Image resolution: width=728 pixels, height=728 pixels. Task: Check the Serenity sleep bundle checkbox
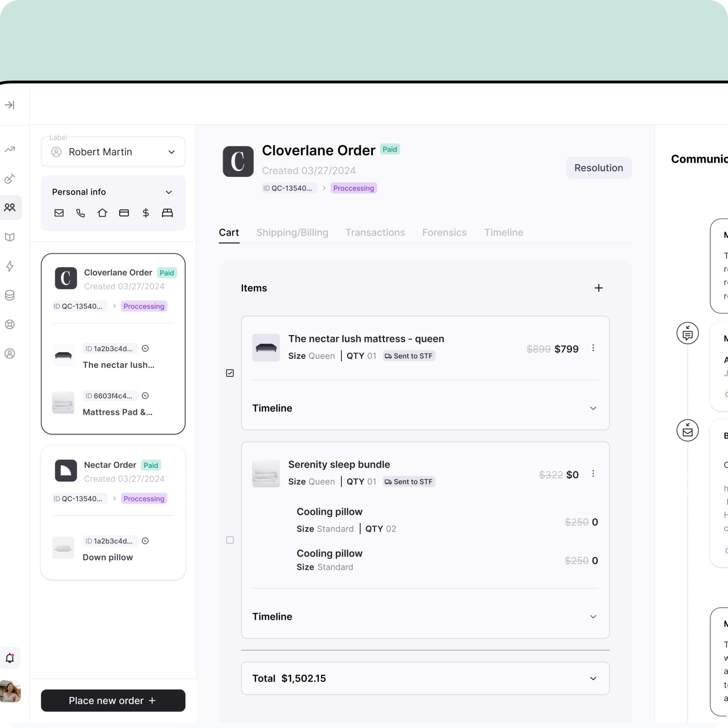point(230,540)
